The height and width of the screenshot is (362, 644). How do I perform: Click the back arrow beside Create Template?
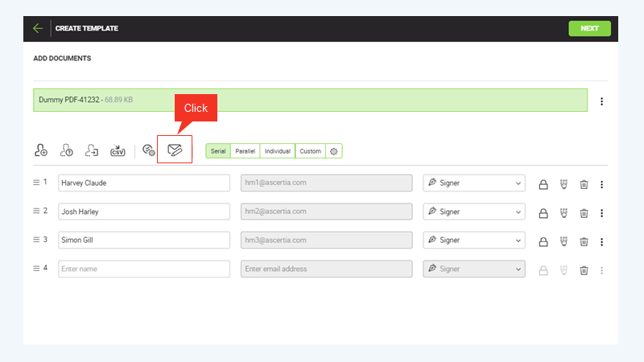(38, 28)
